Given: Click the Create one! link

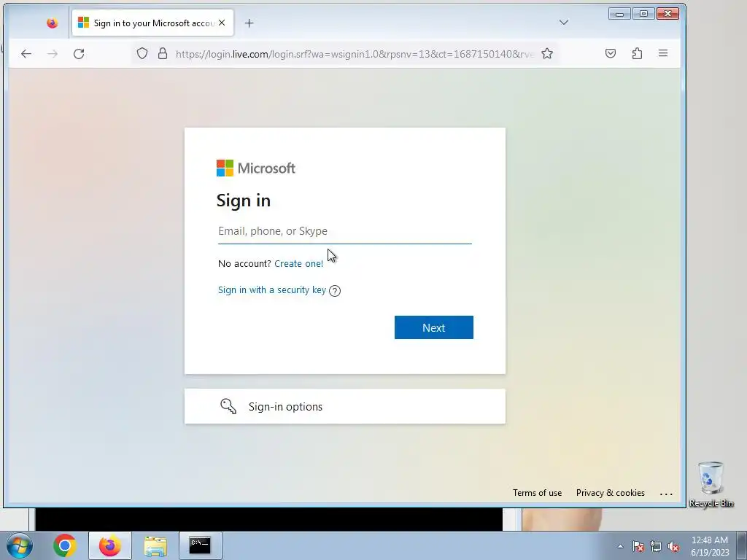Looking at the screenshot, I should [298, 264].
